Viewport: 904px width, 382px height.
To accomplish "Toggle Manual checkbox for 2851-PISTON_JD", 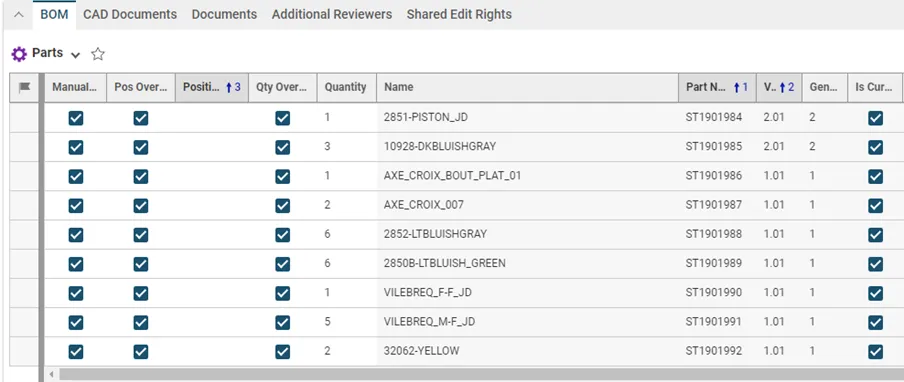I will 76,118.
